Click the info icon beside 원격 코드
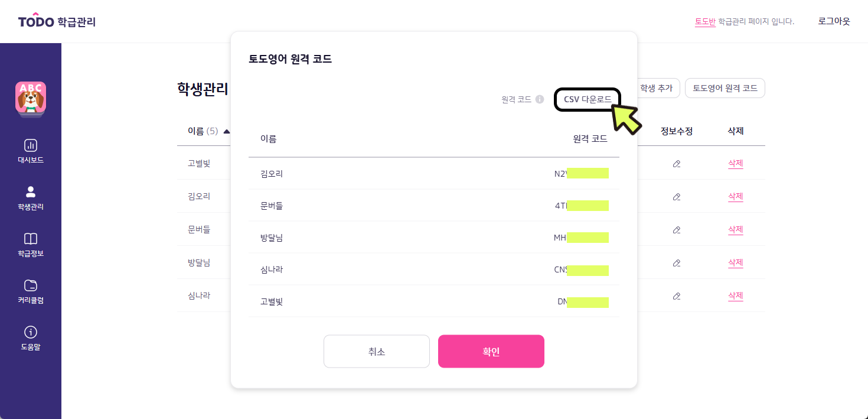The height and width of the screenshot is (419, 868). point(540,99)
